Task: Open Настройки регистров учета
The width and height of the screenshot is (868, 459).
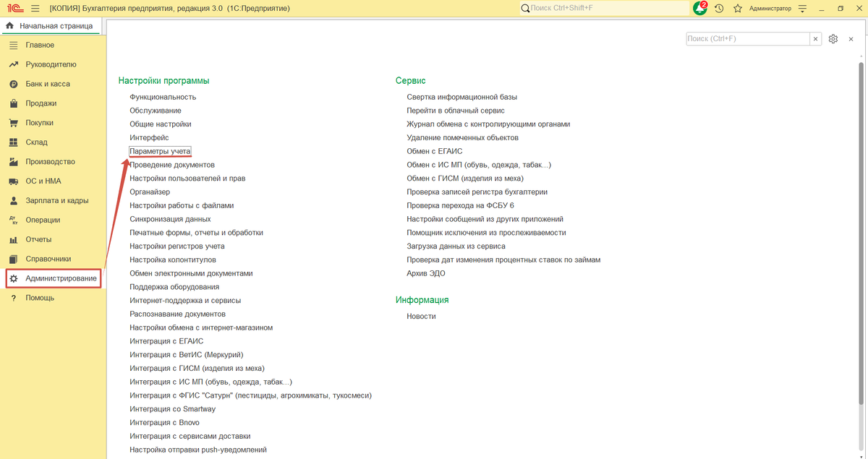Action: click(x=177, y=246)
